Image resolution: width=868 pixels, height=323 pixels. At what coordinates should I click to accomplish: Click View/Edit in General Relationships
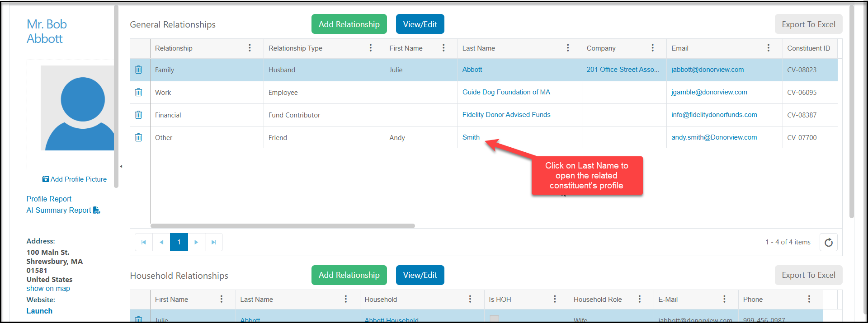[x=420, y=24]
